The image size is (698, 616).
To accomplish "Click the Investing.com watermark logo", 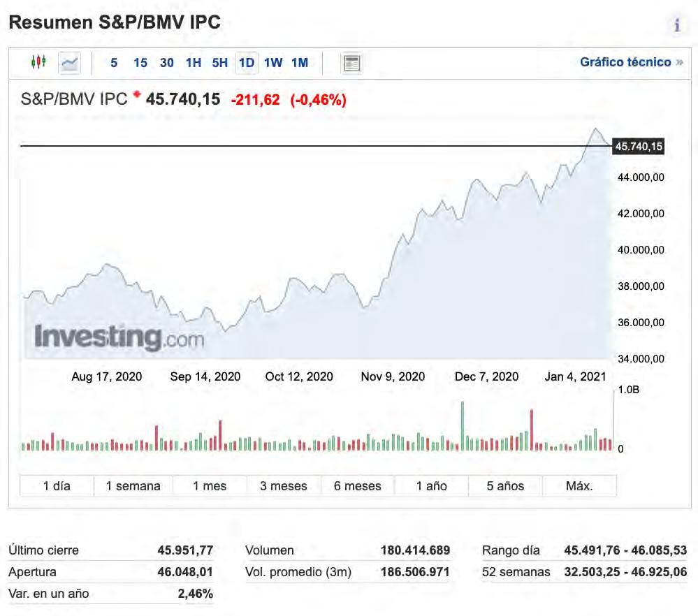I will (x=119, y=338).
